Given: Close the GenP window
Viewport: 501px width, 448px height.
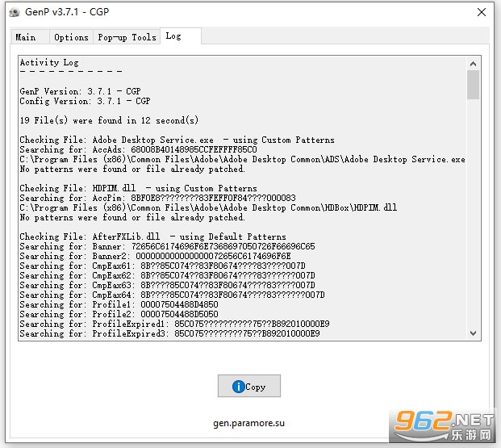Looking at the screenshot, I should (x=482, y=12).
